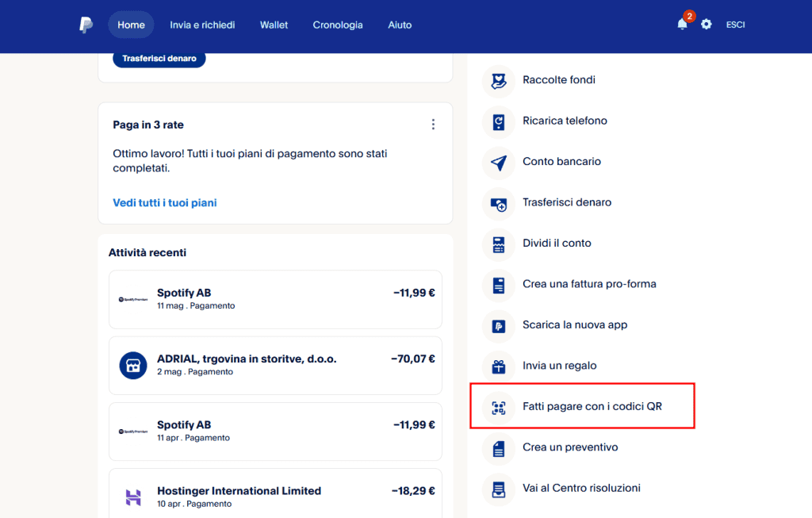Open Paga in 3 rate options menu
The width and height of the screenshot is (812, 518).
tap(433, 125)
